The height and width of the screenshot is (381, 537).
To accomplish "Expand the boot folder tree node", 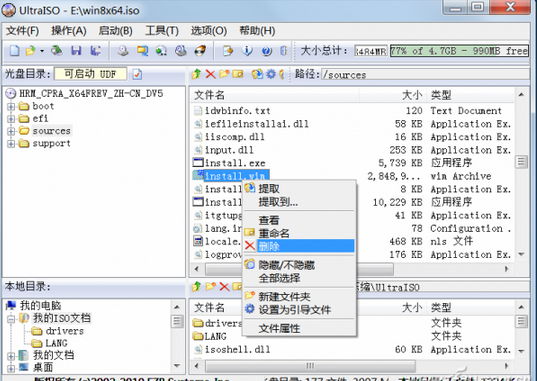I will (11, 106).
